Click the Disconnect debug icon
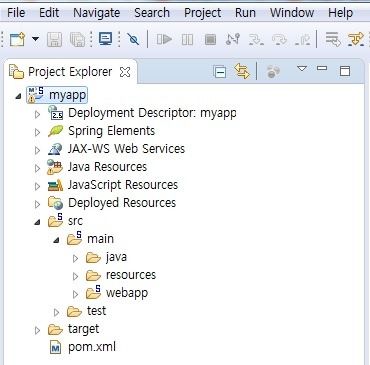This screenshot has width=370, height=365. (x=233, y=39)
